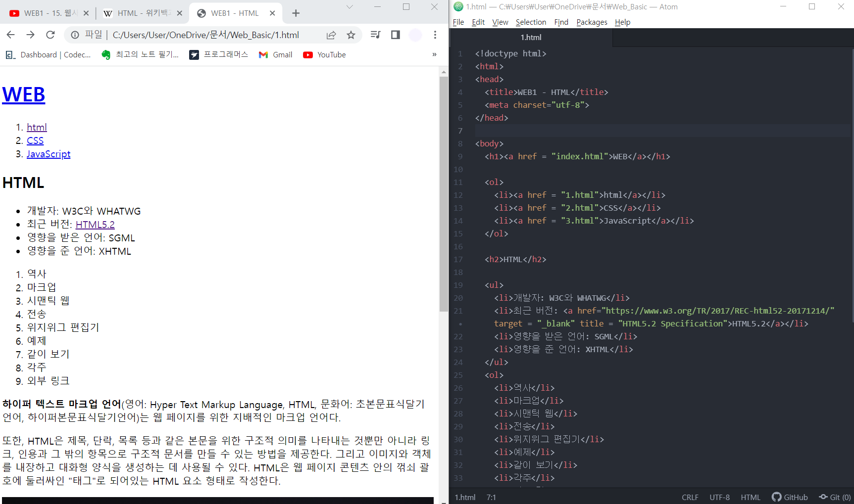Close the WEB1 - 15 YouTube tab

pos(86,13)
